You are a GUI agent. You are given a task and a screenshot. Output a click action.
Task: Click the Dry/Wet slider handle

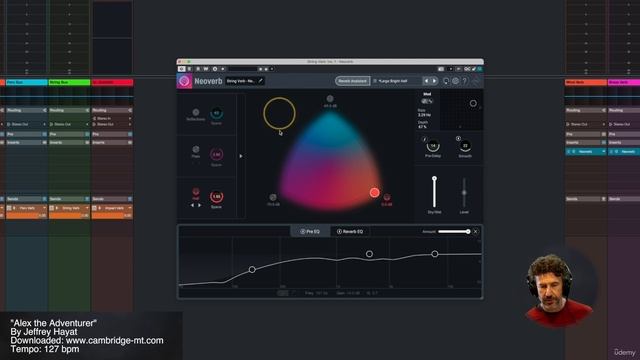434,178
